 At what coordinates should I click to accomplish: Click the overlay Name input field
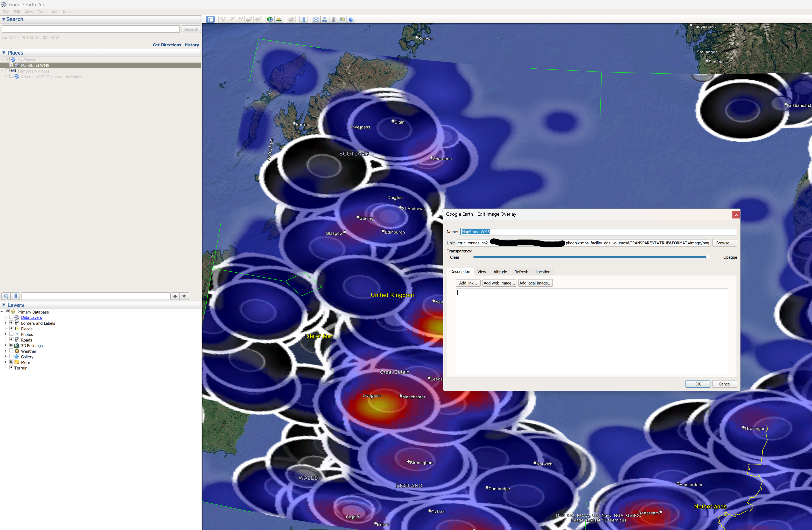[598, 232]
